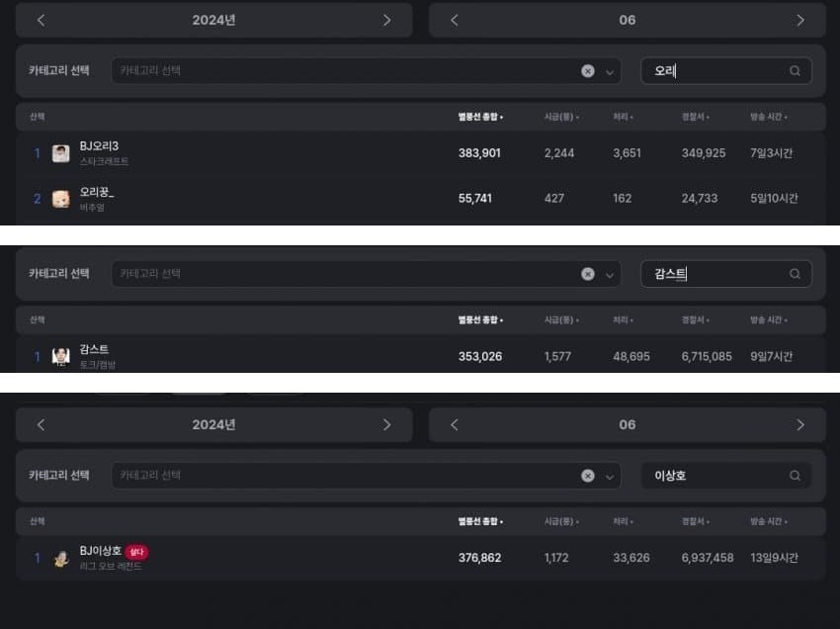This screenshot has height=629, width=840.
Task: Expand category dropdown arrow in middle panel
Action: (610, 275)
